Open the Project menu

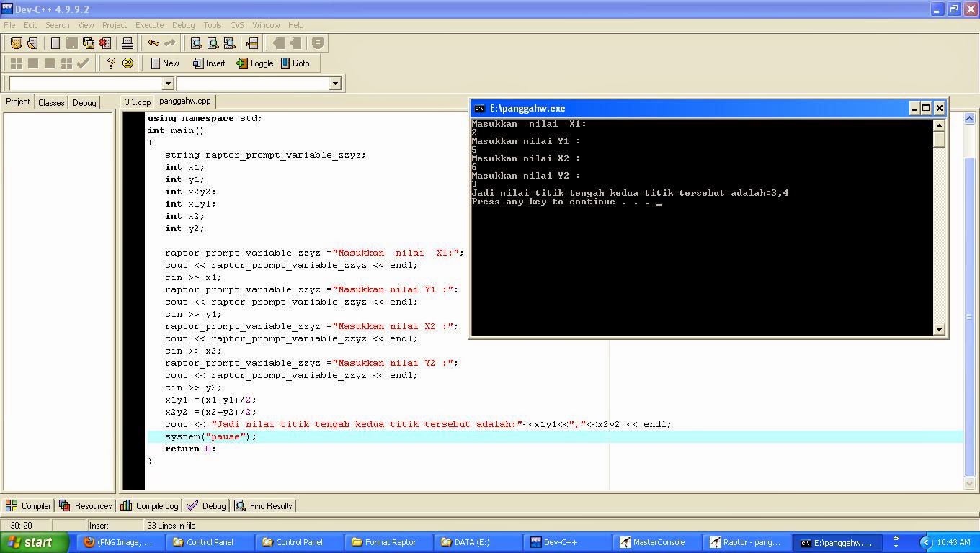point(114,25)
